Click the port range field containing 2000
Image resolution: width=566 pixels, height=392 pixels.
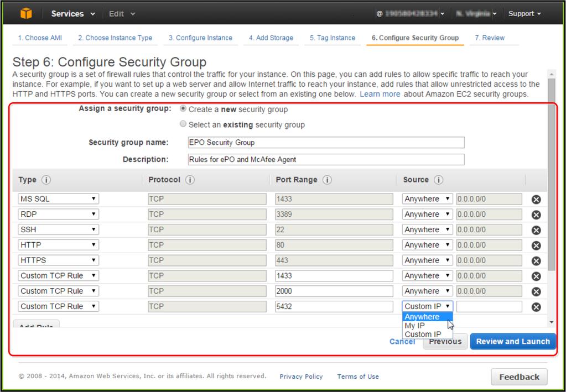334,291
